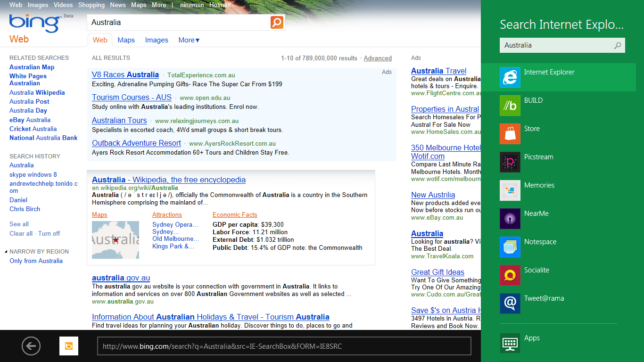
Task: Open Australia Travel sidebar ad
Action: 439,71
